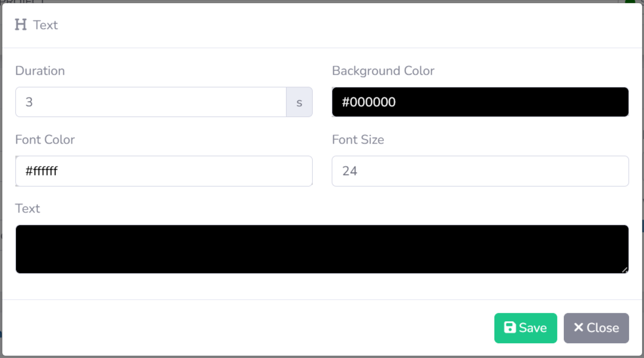The height and width of the screenshot is (358, 644).
Task: Click inside the black Text textarea
Action: 322,249
